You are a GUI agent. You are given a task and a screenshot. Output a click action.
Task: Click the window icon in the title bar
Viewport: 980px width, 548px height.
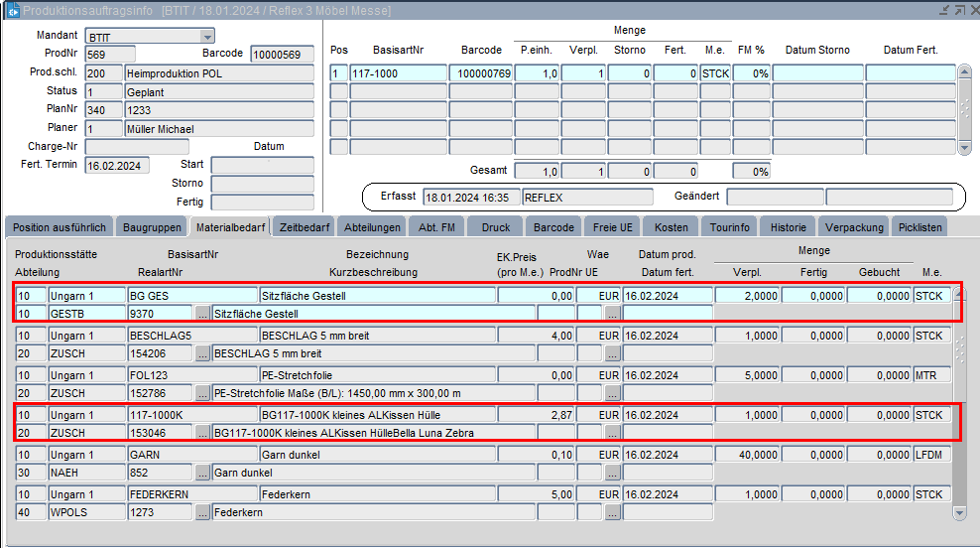pos(12,11)
